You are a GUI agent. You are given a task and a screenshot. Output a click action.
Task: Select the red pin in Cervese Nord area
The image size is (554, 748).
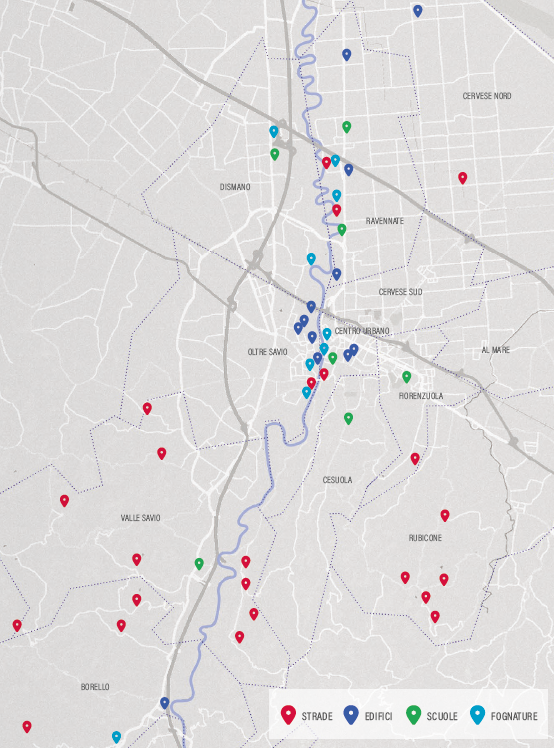point(462,178)
